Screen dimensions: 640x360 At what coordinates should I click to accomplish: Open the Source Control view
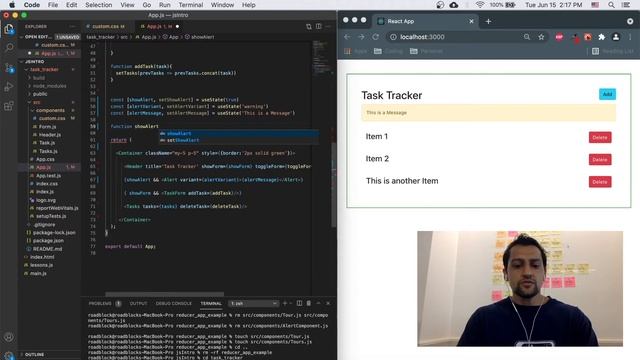click(x=9, y=67)
